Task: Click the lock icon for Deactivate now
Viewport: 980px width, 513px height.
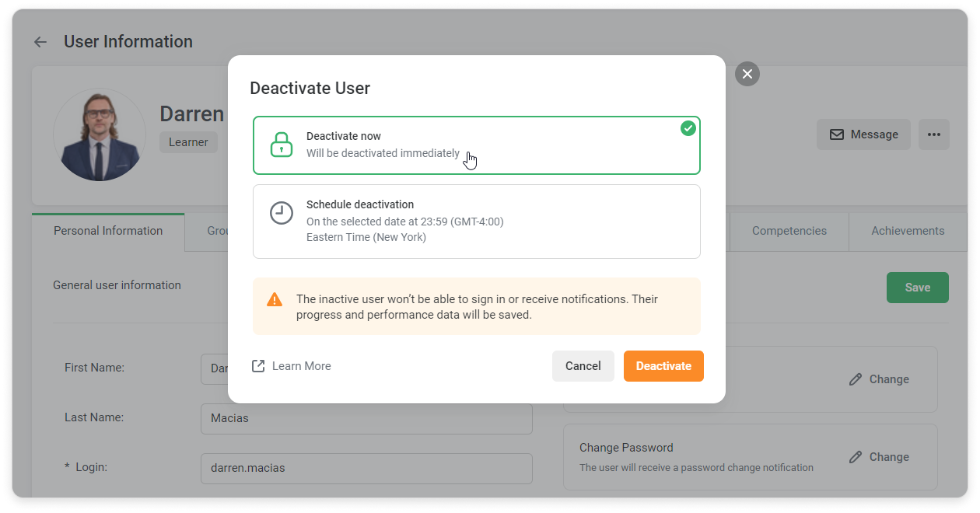Action: 281,145
